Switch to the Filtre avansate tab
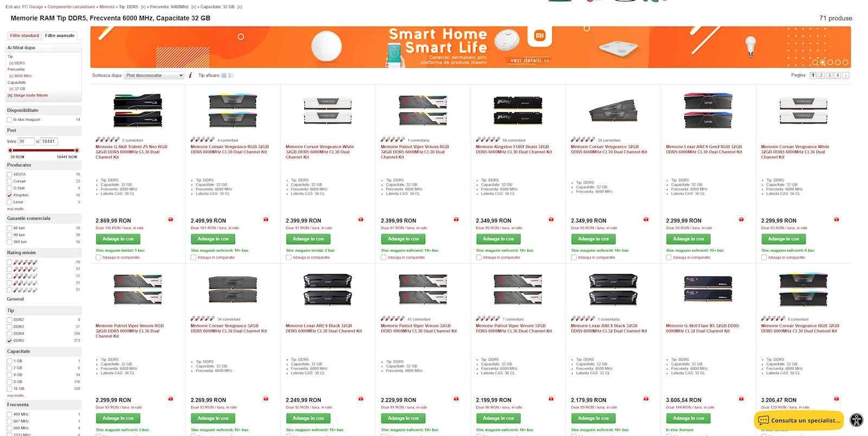Viewport: 868px width, 436px height. 60,36
